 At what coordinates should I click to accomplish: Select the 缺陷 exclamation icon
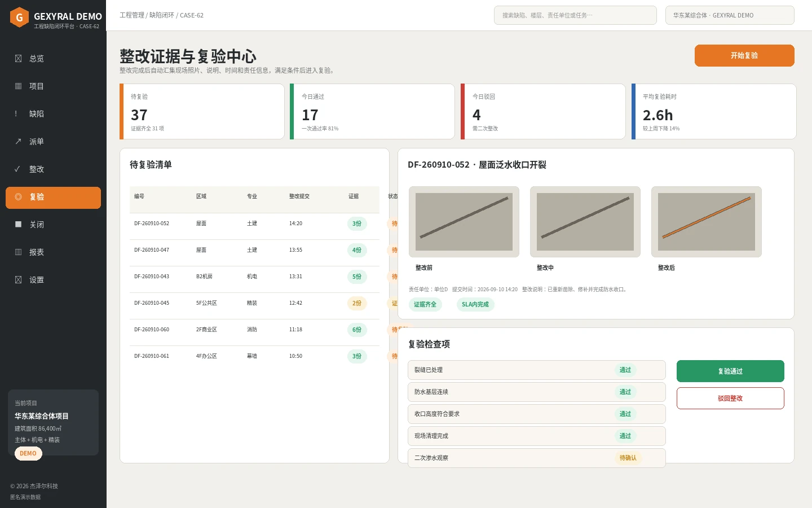[x=16, y=113]
